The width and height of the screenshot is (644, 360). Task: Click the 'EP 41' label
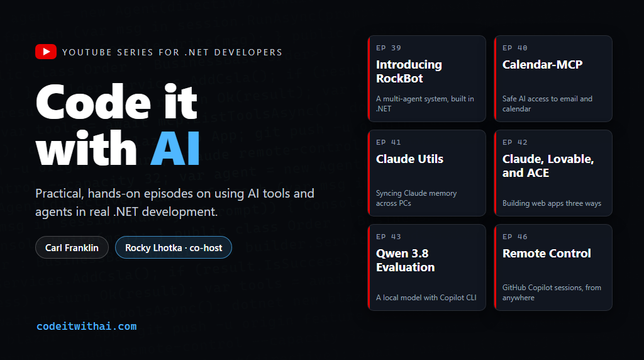coord(389,142)
